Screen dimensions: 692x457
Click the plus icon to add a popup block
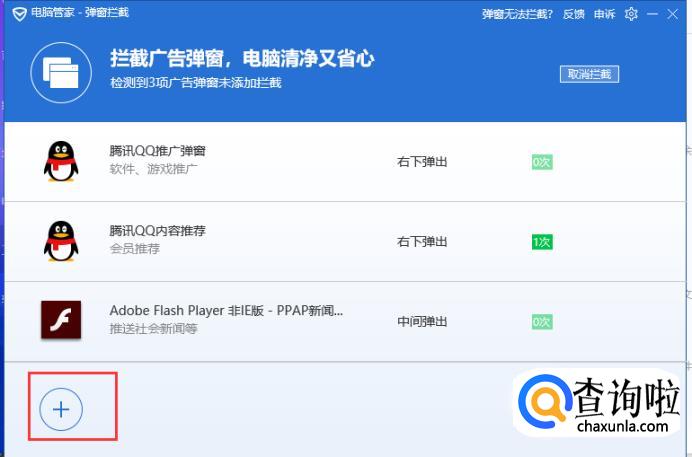coord(61,409)
